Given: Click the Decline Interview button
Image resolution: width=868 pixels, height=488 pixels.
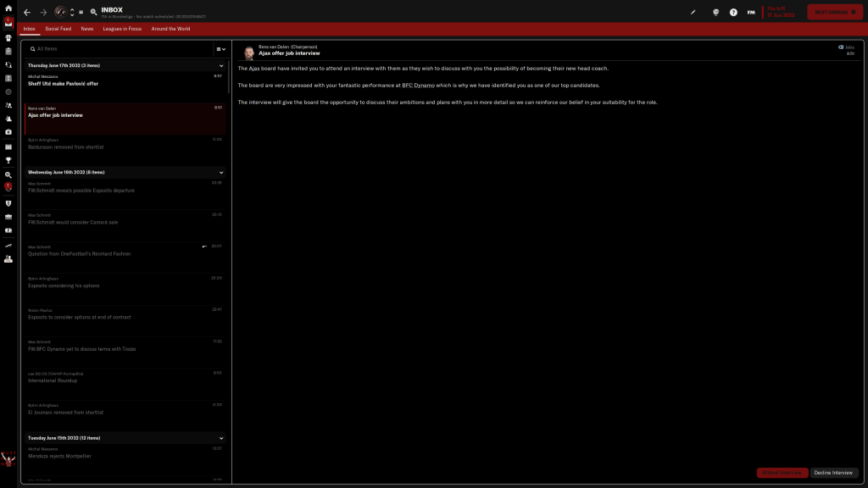Looking at the screenshot, I should pyautogui.click(x=834, y=473).
